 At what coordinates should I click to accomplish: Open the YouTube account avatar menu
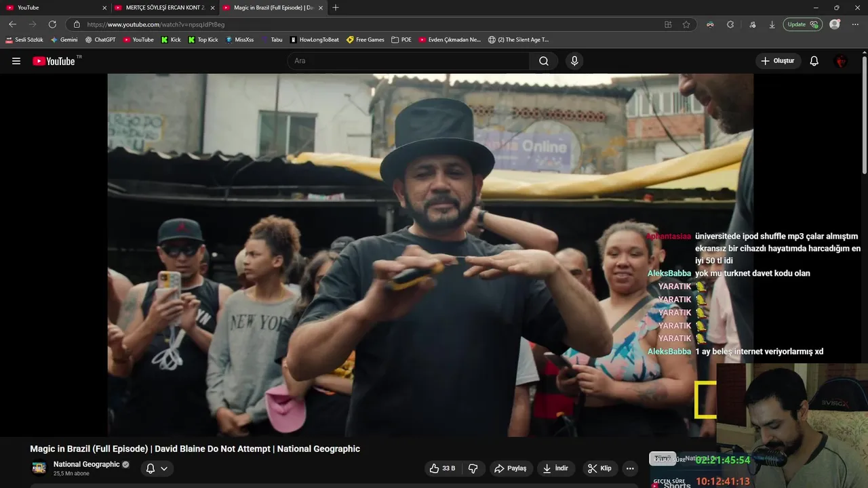click(x=842, y=61)
